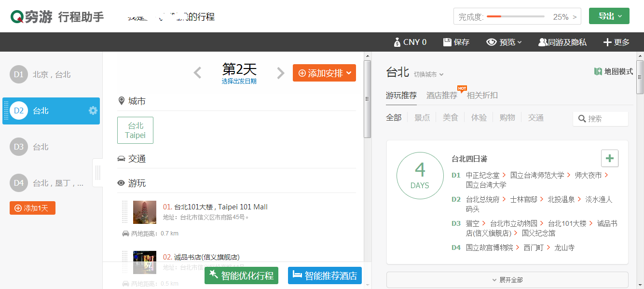Viewport: 644px width, 289px height.
Task: Expand the list with 展开全部
Action: click(507, 280)
